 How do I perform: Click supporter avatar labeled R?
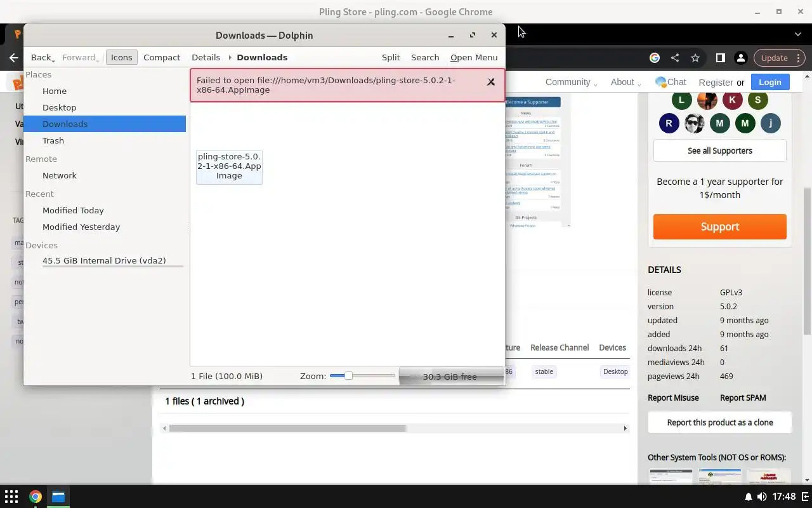(x=669, y=123)
